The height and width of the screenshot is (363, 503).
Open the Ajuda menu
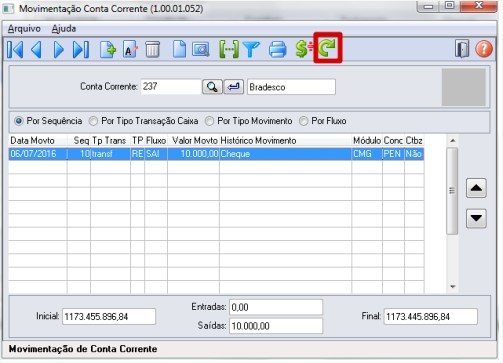[x=64, y=29]
